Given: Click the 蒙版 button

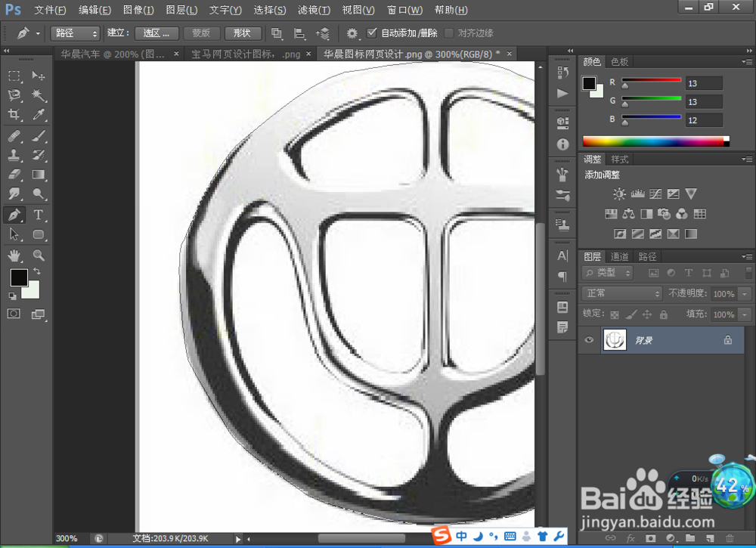Looking at the screenshot, I should click(x=201, y=33).
